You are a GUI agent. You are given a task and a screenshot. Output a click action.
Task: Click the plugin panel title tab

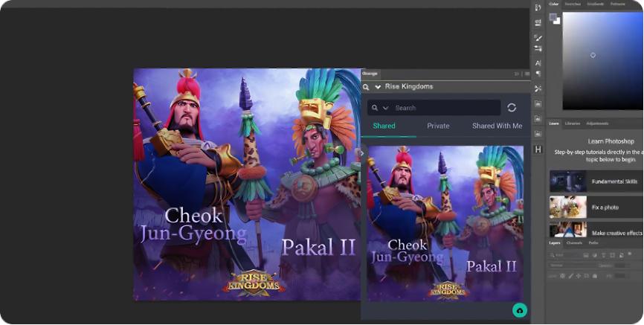pos(370,74)
